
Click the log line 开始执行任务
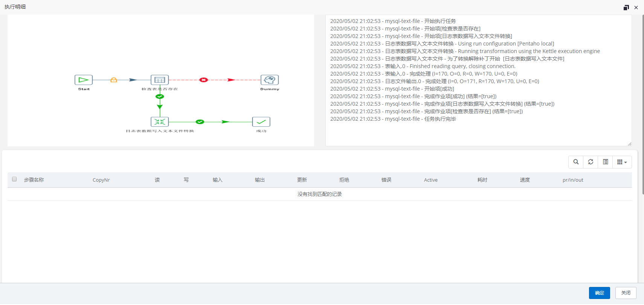click(x=393, y=21)
